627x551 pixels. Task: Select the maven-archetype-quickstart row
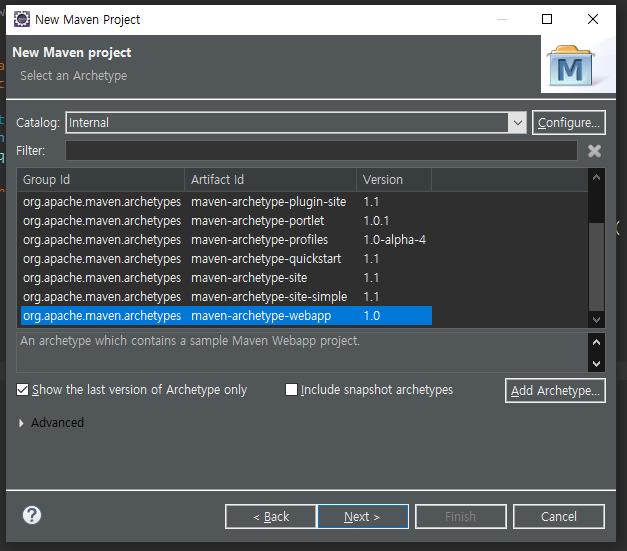[226, 259]
